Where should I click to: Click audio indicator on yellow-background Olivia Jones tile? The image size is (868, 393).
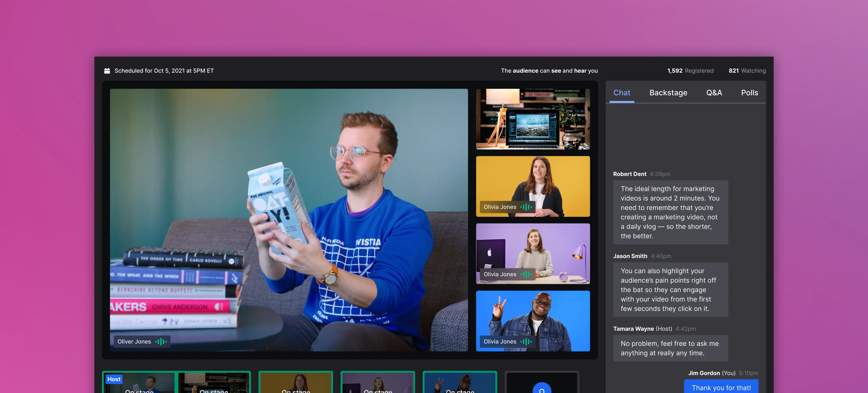click(x=526, y=207)
